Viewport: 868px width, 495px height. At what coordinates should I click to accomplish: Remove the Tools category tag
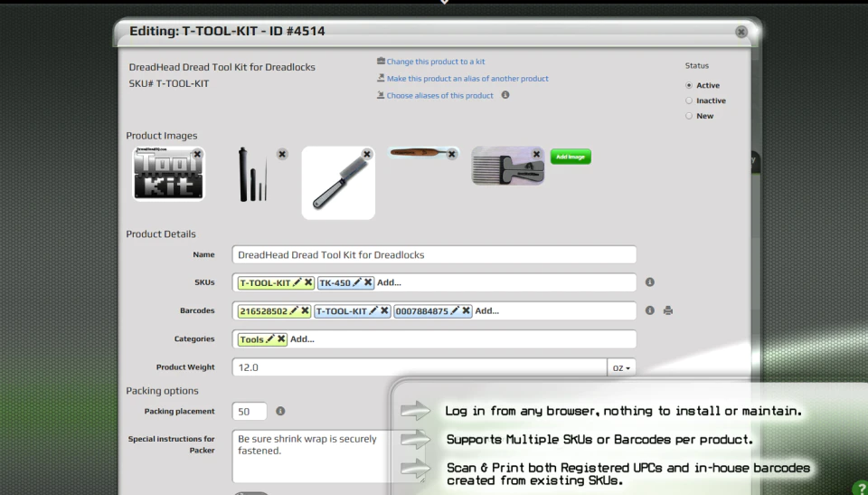coord(281,338)
